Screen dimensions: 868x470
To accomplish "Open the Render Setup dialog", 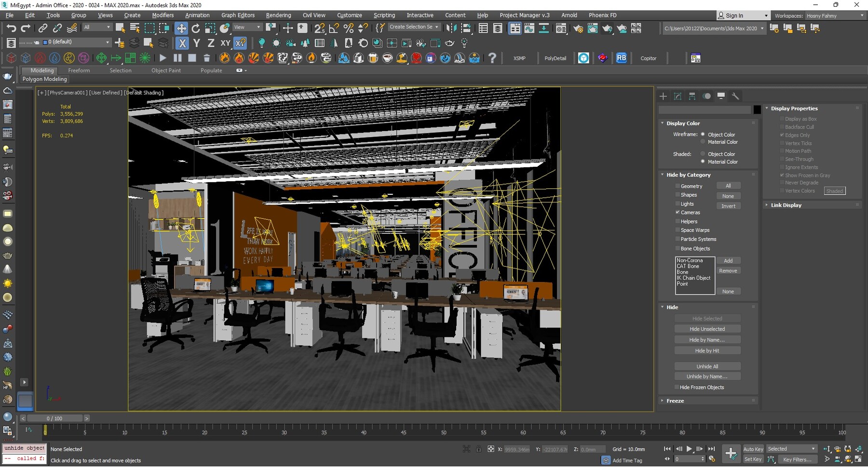I will [x=579, y=28].
